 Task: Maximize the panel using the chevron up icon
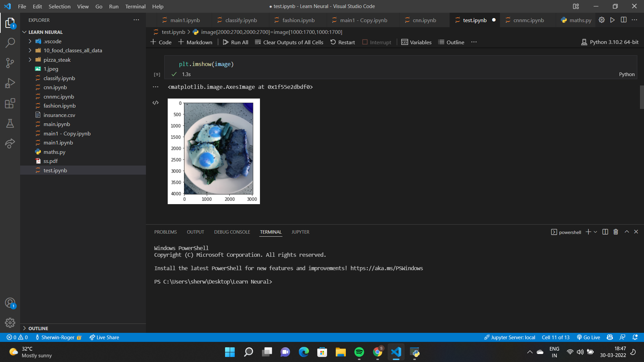coord(626,232)
